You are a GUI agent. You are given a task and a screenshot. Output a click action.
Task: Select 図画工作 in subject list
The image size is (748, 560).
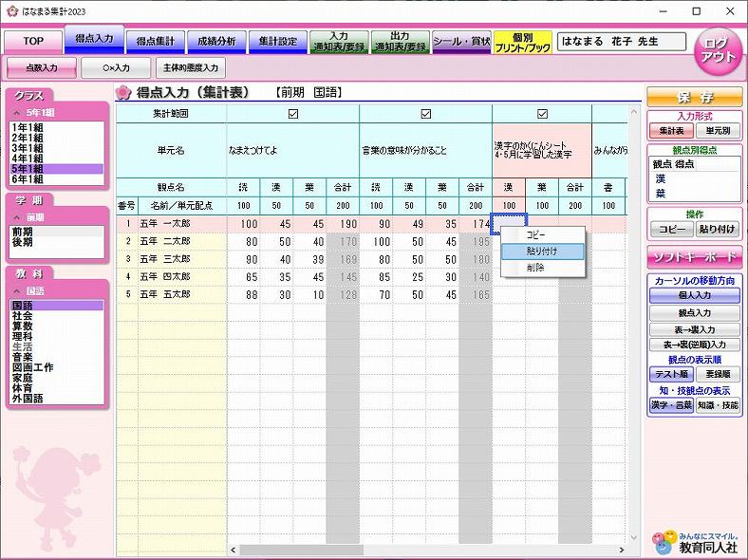coord(56,367)
